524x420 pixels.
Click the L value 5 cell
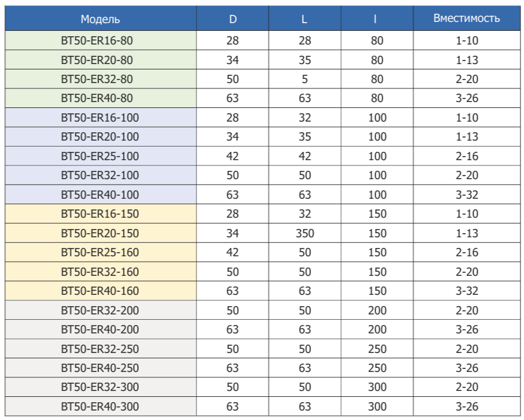(304, 79)
